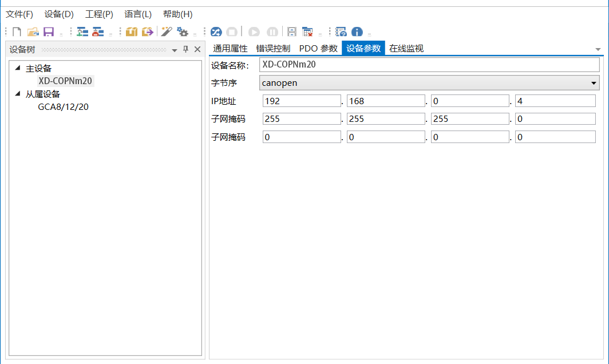Open an existing project file

33,32
